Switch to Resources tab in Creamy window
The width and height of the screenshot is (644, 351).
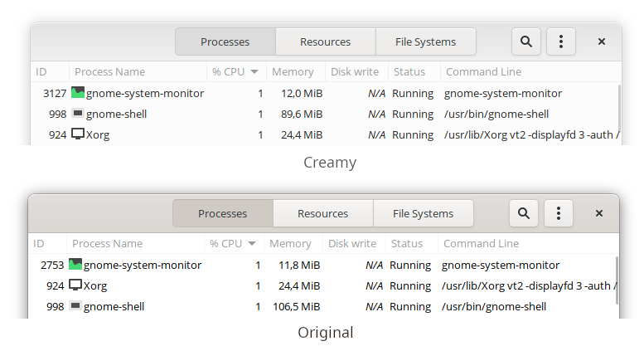pos(325,41)
